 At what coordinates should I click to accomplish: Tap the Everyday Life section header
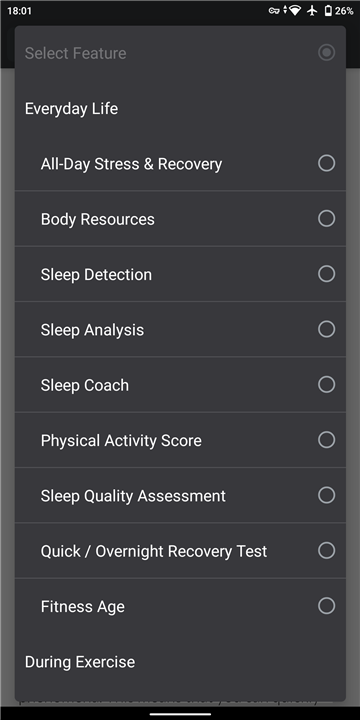[x=71, y=109]
